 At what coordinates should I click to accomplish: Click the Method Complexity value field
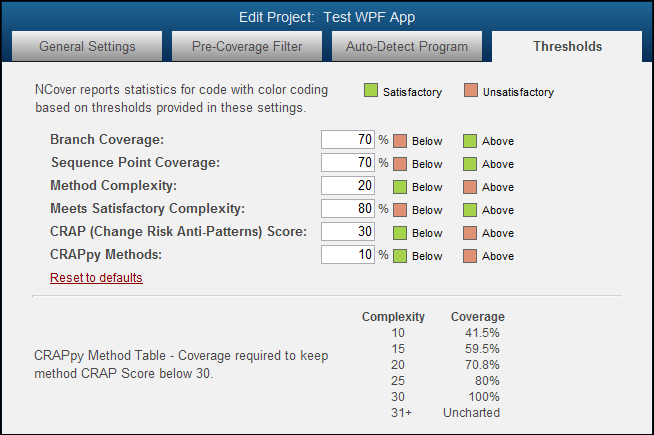348,186
